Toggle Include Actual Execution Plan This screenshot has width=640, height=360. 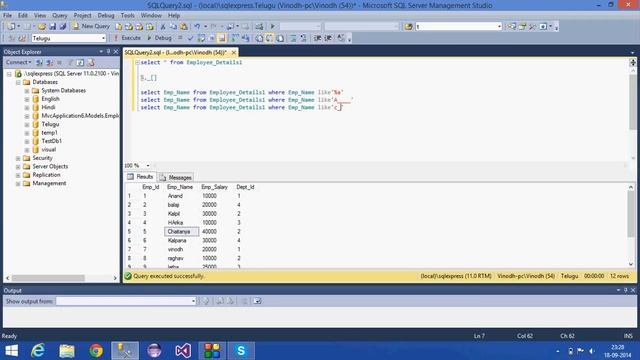coord(235,38)
